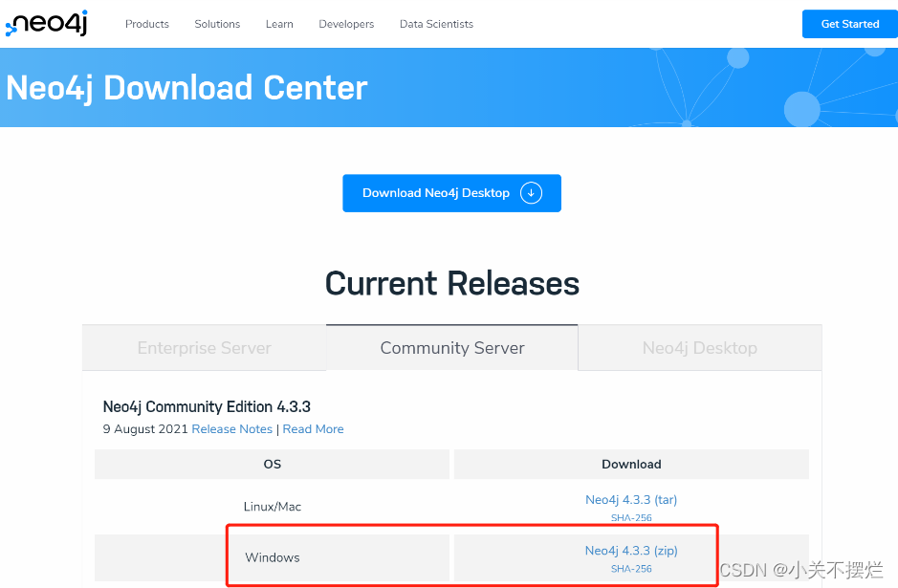
Task: Click the Neo4j logo
Action: click(47, 23)
